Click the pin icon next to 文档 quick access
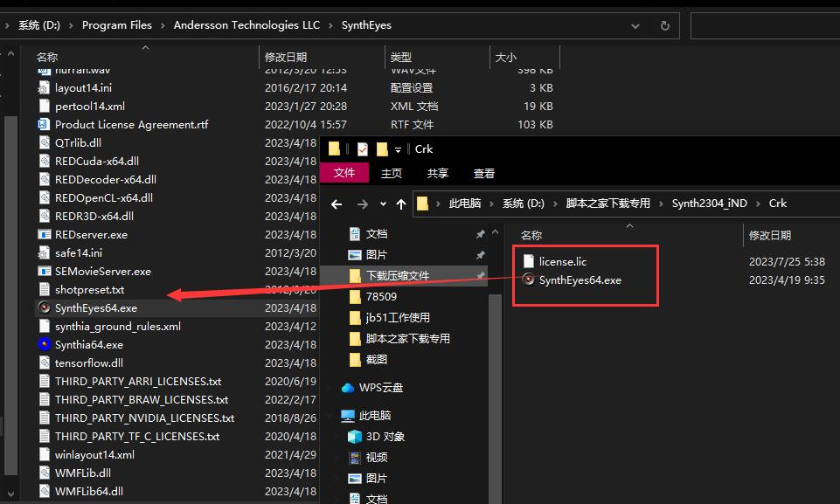The height and width of the screenshot is (504, 840). coord(480,234)
